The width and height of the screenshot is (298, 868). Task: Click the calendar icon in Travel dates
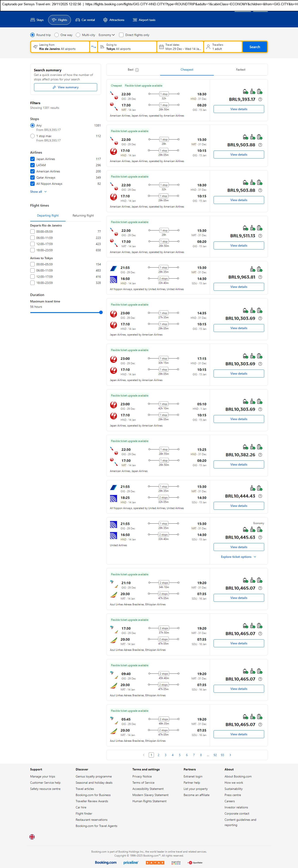pyautogui.click(x=161, y=47)
